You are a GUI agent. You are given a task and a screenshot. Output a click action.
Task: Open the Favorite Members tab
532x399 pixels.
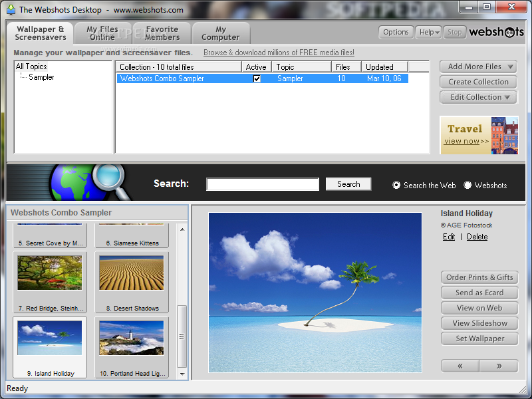(162, 33)
